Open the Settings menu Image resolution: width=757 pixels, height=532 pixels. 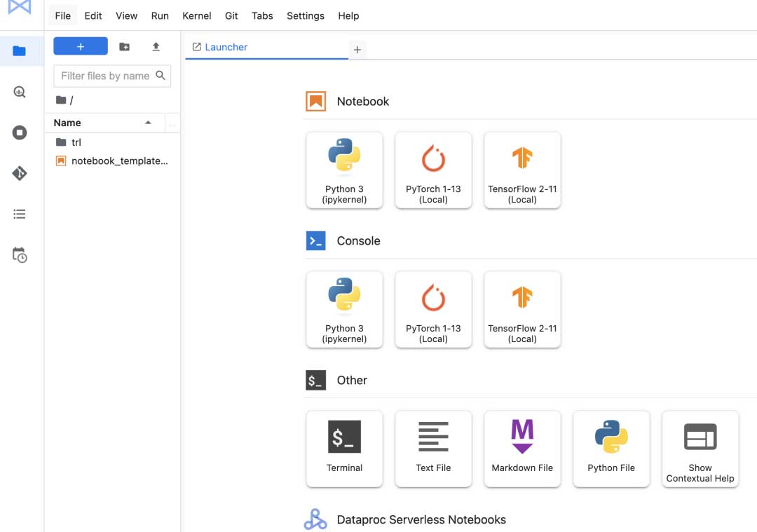click(305, 15)
